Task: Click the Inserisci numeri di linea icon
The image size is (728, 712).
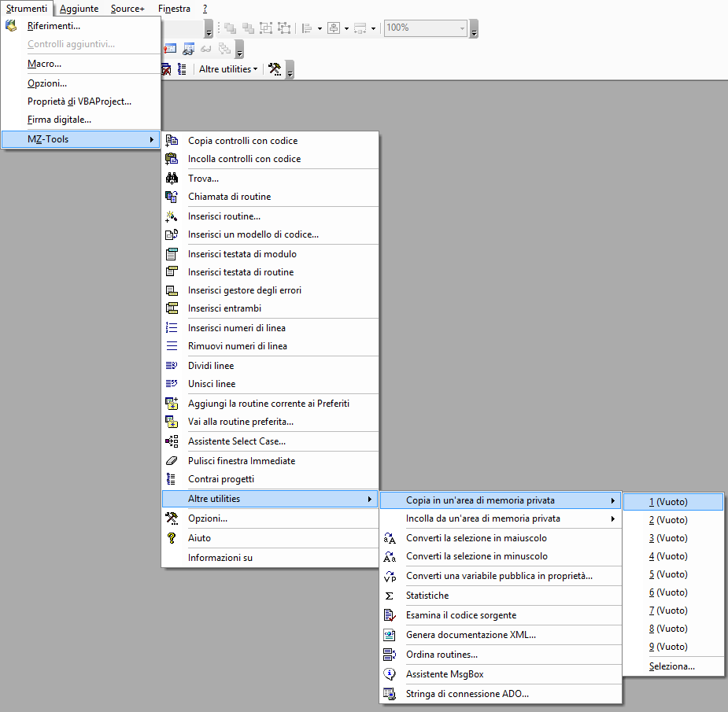Action: point(172,328)
